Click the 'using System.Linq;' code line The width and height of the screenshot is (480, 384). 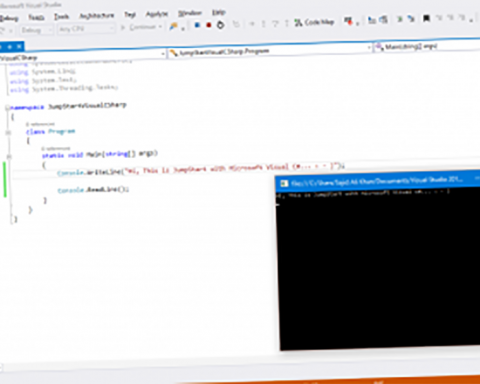click(43, 72)
